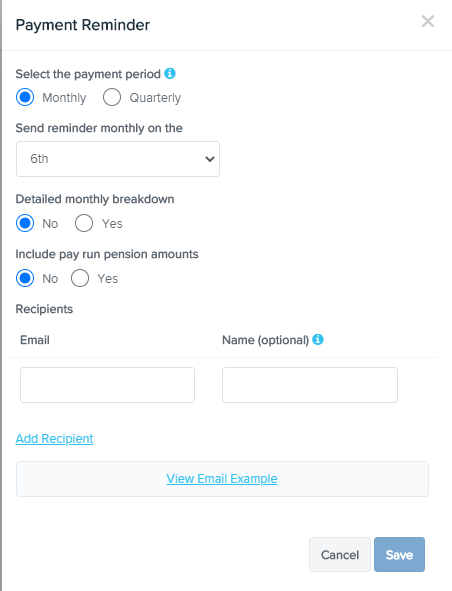Click the Add Recipient link

coord(54,439)
